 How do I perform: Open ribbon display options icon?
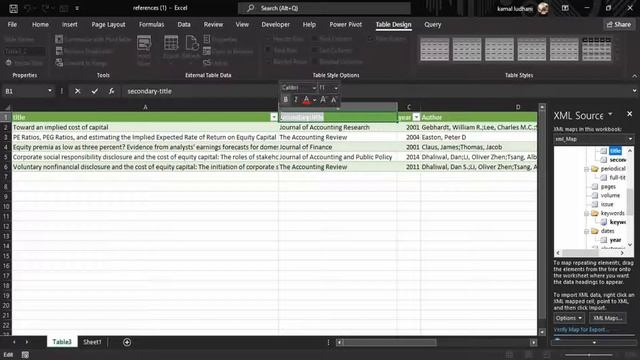tap(565, 8)
